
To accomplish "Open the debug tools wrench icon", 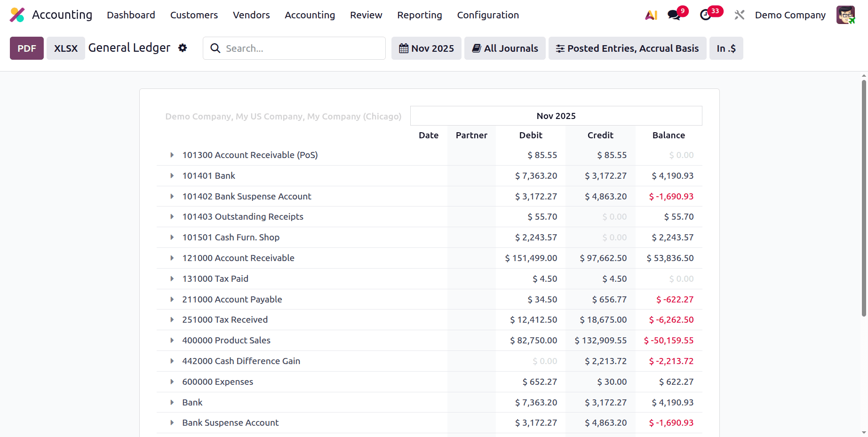I will point(740,15).
